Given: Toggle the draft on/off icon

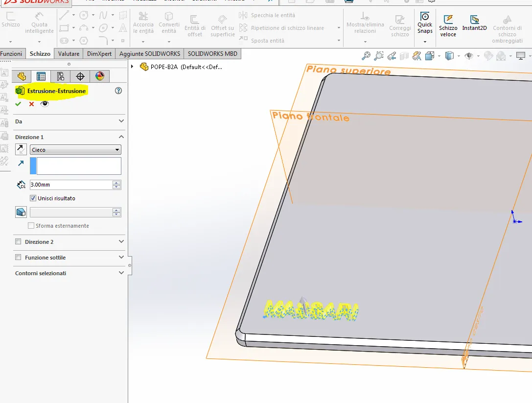Looking at the screenshot, I should [x=21, y=212].
